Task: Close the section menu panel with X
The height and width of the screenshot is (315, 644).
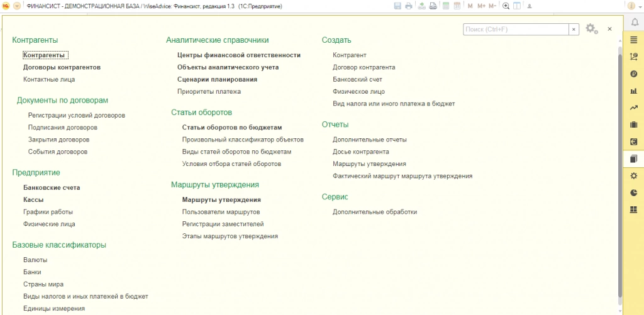Action: 609,29
